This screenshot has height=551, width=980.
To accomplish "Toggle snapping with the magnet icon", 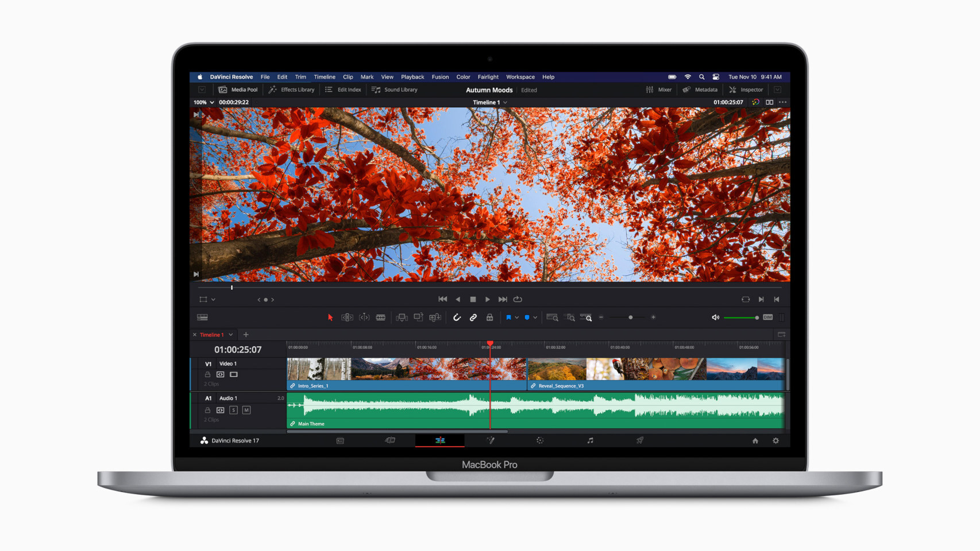I will [457, 317].
